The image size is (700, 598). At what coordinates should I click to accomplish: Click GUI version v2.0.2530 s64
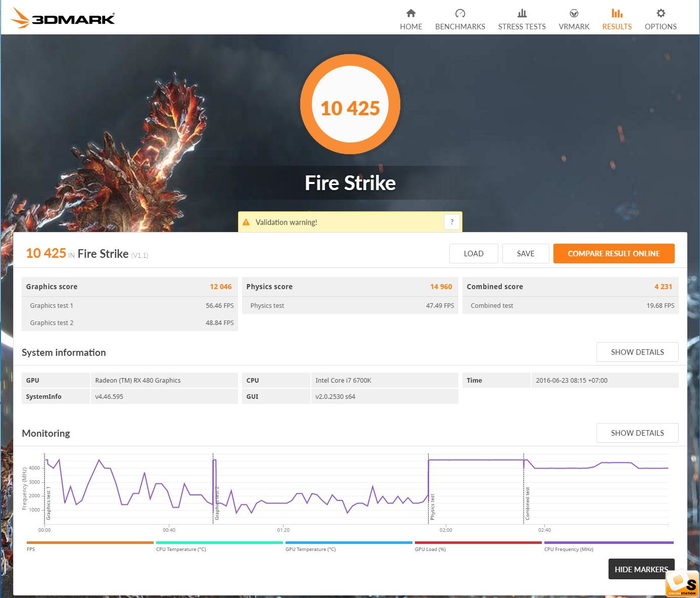point(335,397)
